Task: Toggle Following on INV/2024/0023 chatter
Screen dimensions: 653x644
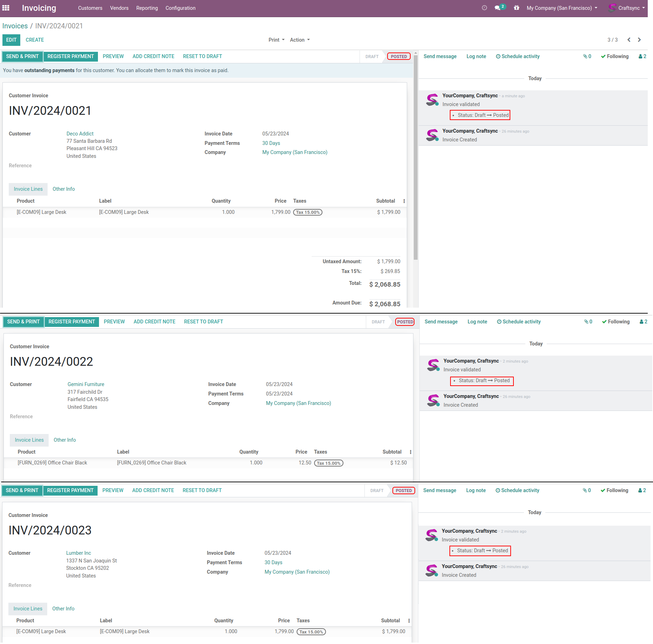Action: (614, 490)
